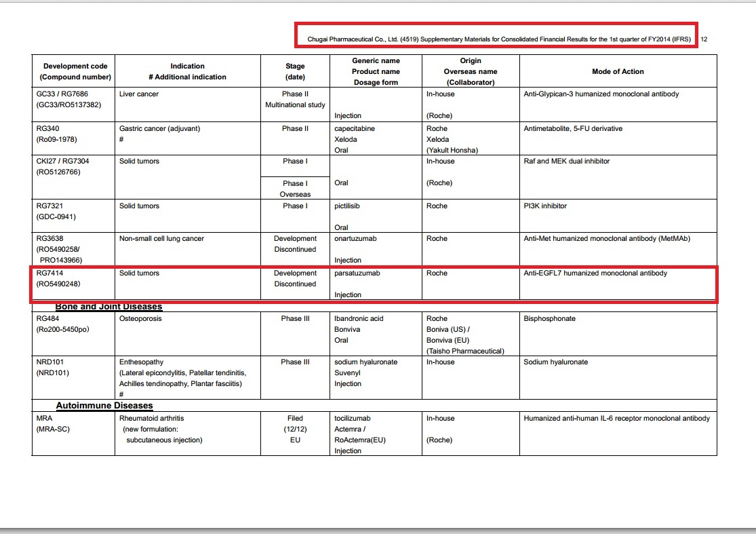Click the generic name 'parsatuzumab'
The image size is (756, 534).
(357, 273)
